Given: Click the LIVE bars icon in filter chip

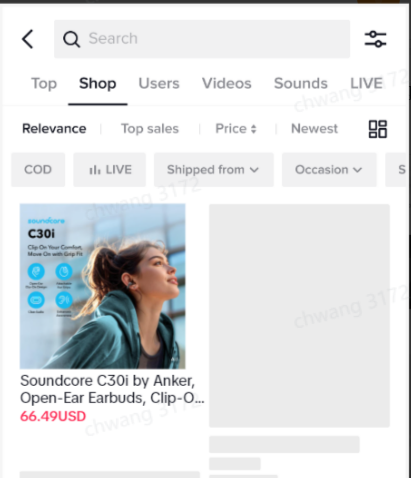Looking at the screenshot, I should point(95,170).
